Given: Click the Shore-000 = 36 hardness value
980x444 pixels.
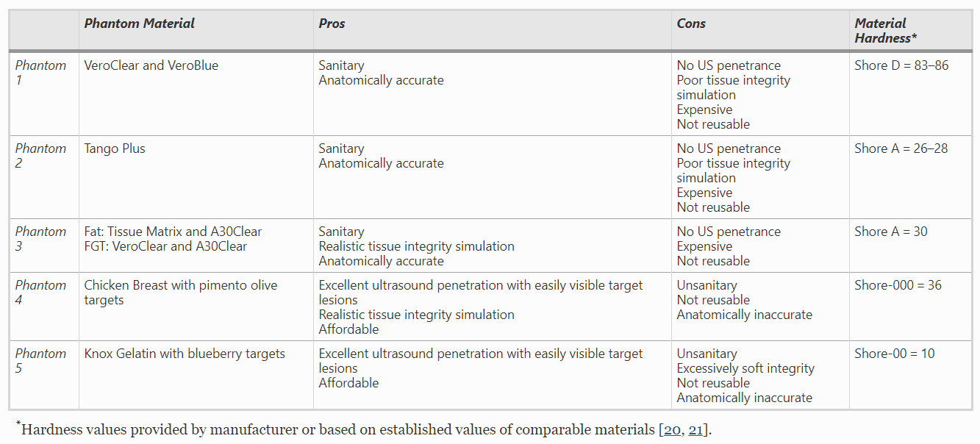Looking at the screenshot, I should point(898,285).
